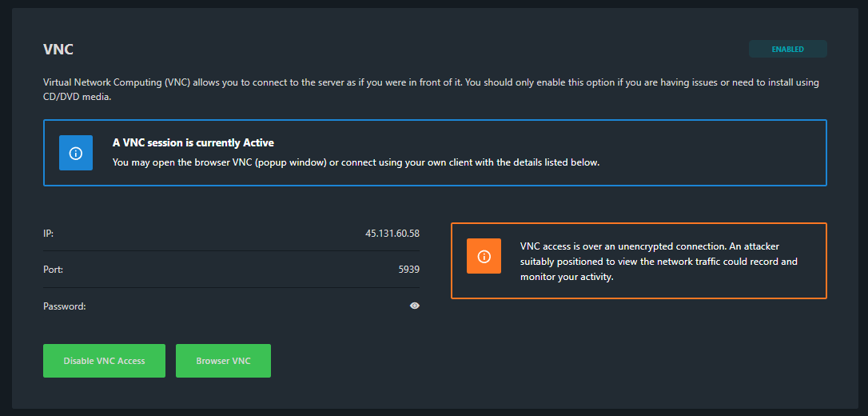Click the blue info icon in session notice
The width and height of the screenshot is (868, 416).
[x=76, y=153]
